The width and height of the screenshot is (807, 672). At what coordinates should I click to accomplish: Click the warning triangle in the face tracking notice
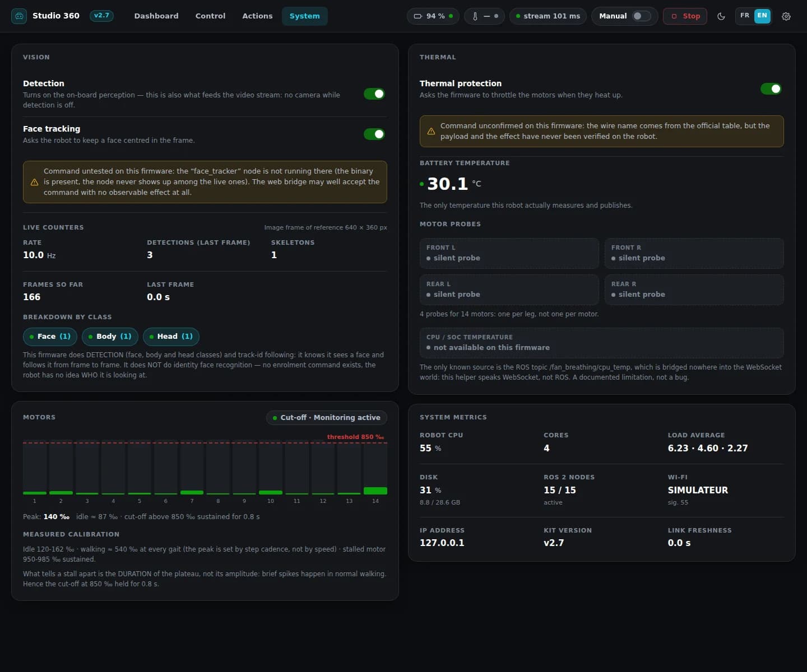pos(34,182)
